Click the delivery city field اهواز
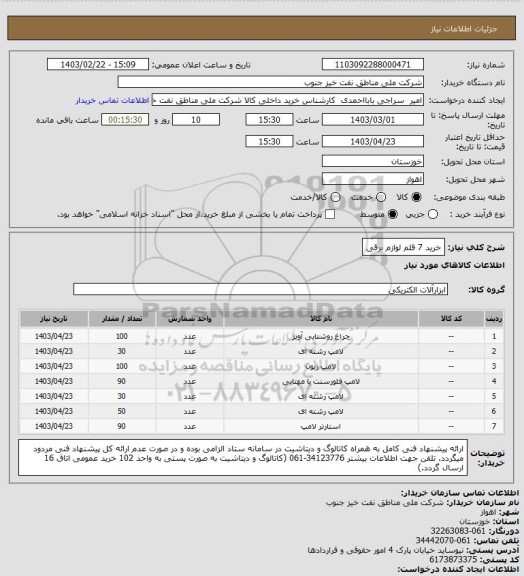The image size is (524, 576). (x=373, y=179)
